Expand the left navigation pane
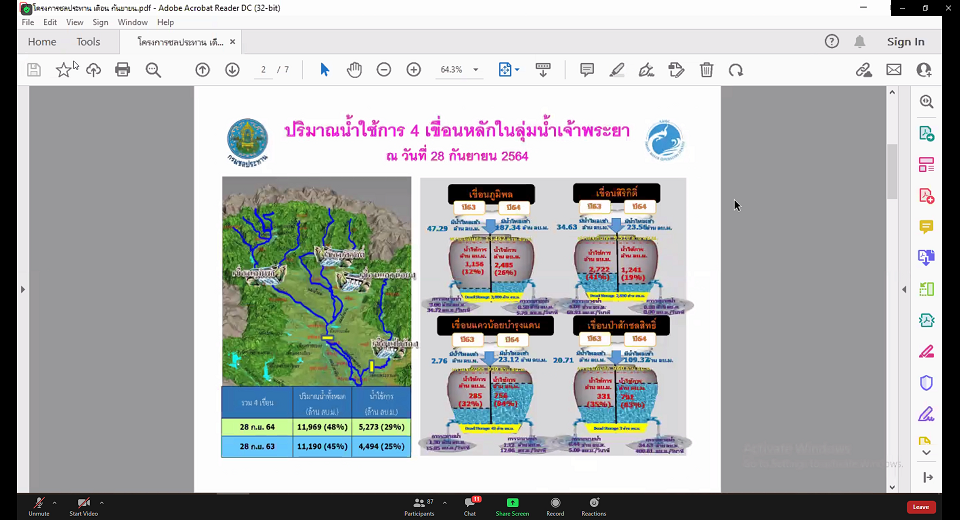The image size is (960, 520). (23, 289)
